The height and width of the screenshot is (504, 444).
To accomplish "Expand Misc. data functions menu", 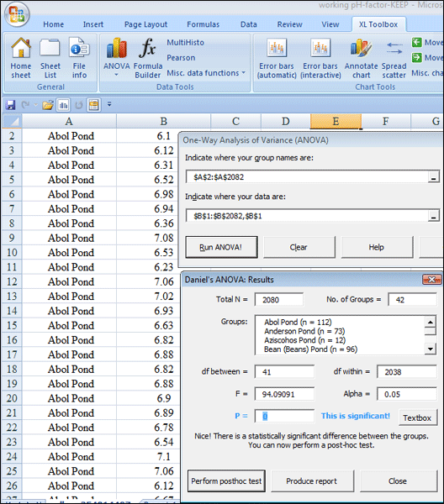I will point(206,73).
